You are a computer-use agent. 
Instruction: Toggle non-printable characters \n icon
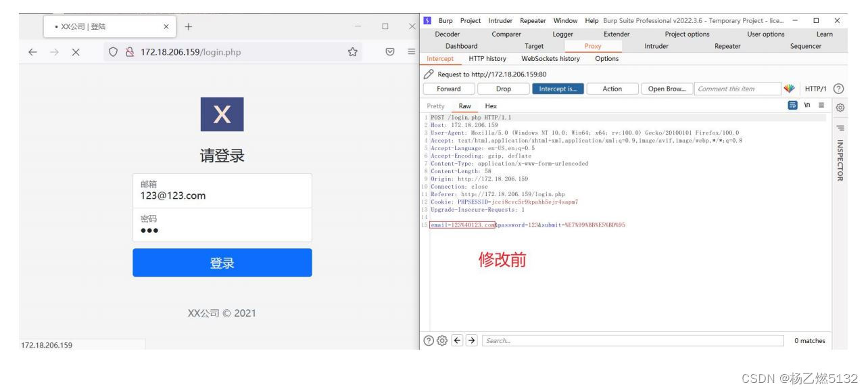[x=807, y=106]
